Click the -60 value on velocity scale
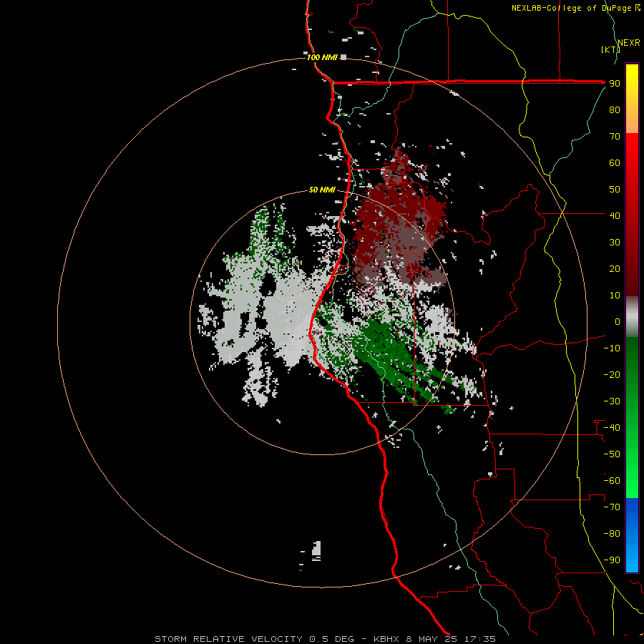The height and width of the screenshot is (644, 644). (612, 481)
